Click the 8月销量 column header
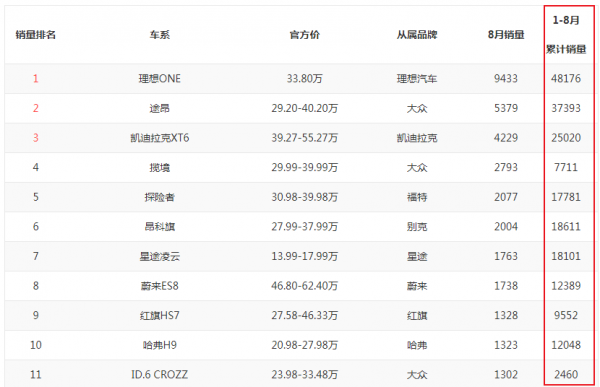 coord(506,35)
